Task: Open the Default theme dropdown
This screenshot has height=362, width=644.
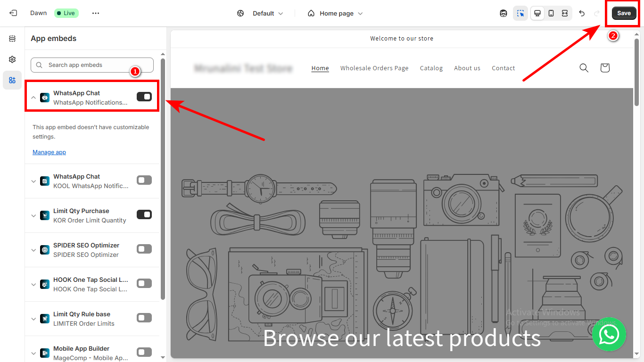Action: [260, 13]
